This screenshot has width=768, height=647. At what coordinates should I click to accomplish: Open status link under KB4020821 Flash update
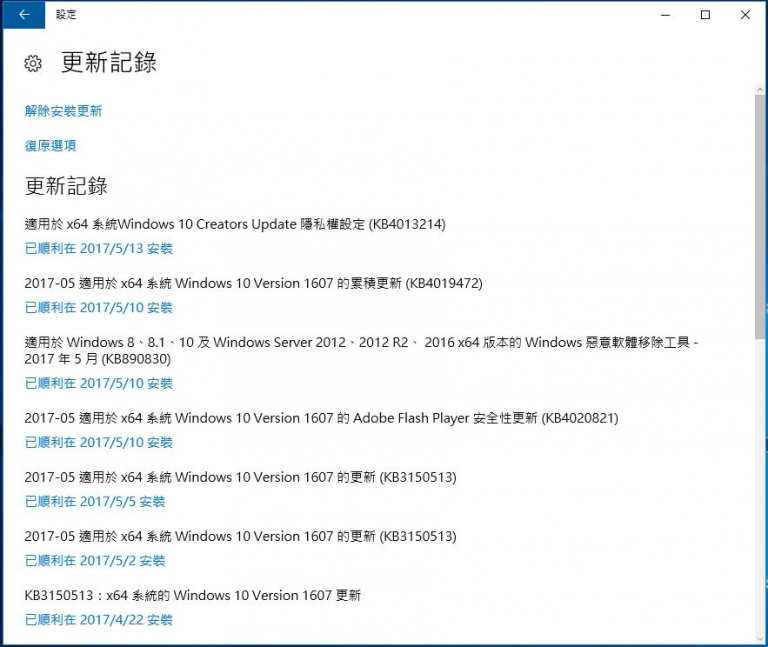coord(98,442)
